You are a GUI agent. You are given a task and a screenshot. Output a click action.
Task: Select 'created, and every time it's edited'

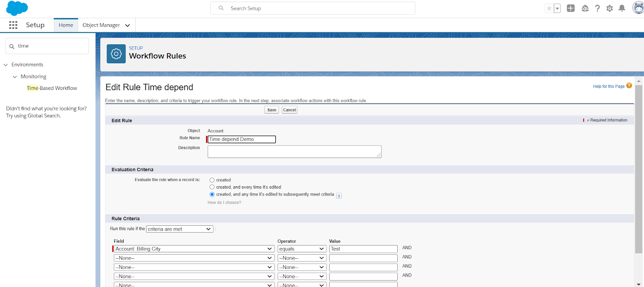pos(212,187)
